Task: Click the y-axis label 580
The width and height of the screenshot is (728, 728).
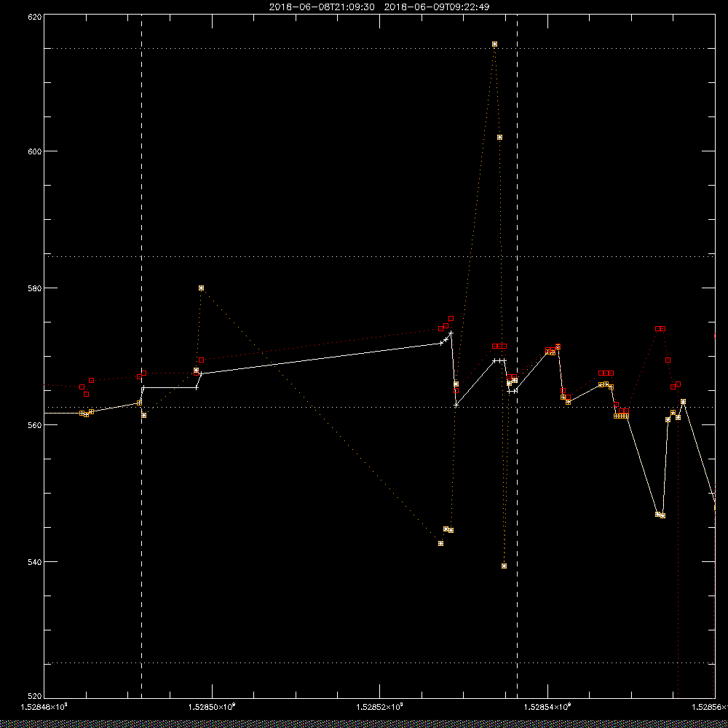Action: tap(35, 288)
